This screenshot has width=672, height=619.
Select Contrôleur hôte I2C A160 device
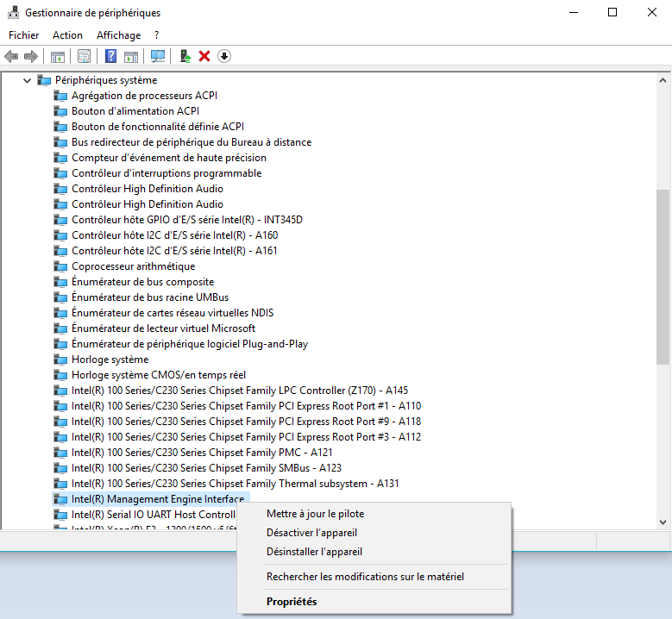(x=174, y=235)
